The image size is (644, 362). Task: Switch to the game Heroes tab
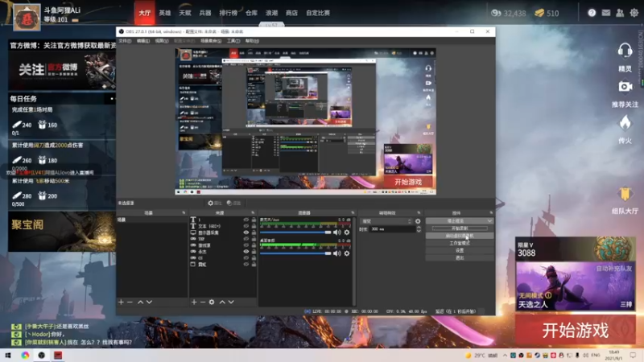tap(165, 13)
